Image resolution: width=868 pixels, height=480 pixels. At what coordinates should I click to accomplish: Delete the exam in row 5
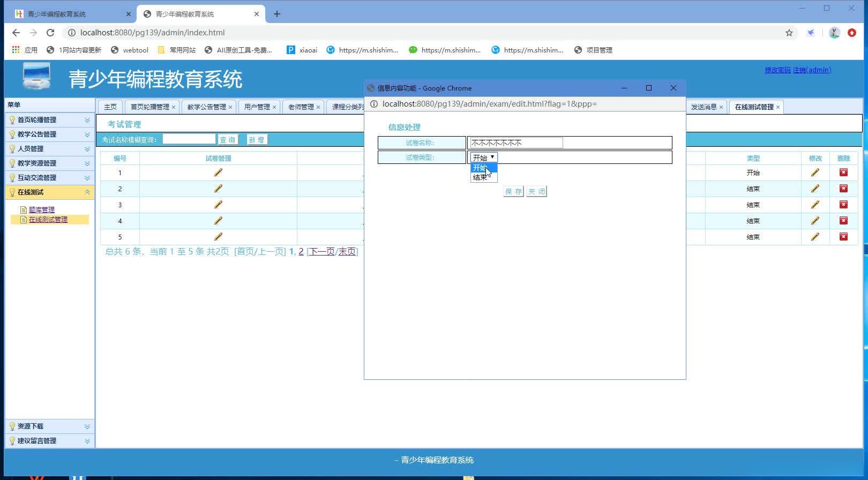tap(843, 237)
